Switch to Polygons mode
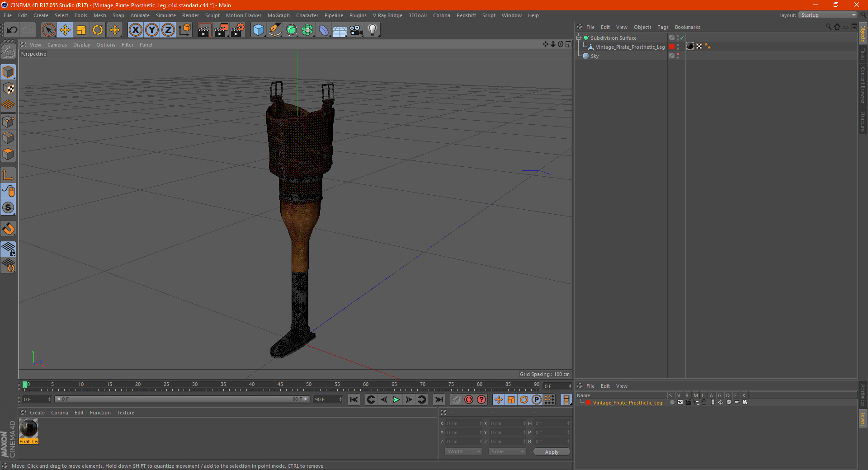 (x=8, y=154)
